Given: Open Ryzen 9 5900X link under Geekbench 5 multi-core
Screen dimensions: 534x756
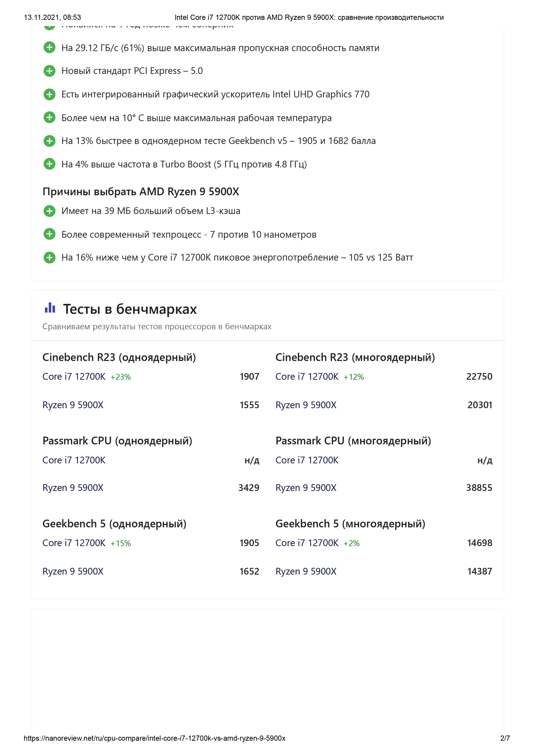Looking at the screenshot, I should 306,571.
